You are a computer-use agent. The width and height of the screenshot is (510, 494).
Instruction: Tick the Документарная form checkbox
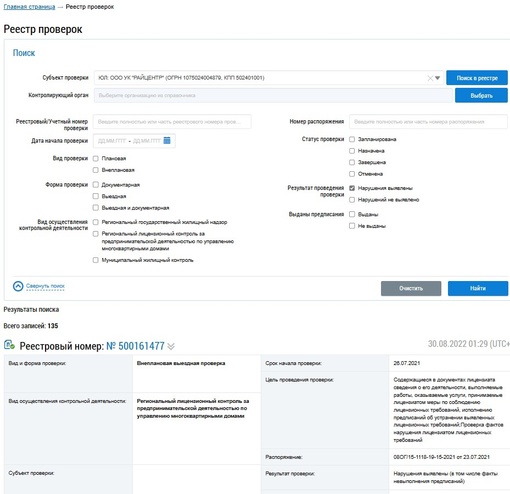[96, 185]
